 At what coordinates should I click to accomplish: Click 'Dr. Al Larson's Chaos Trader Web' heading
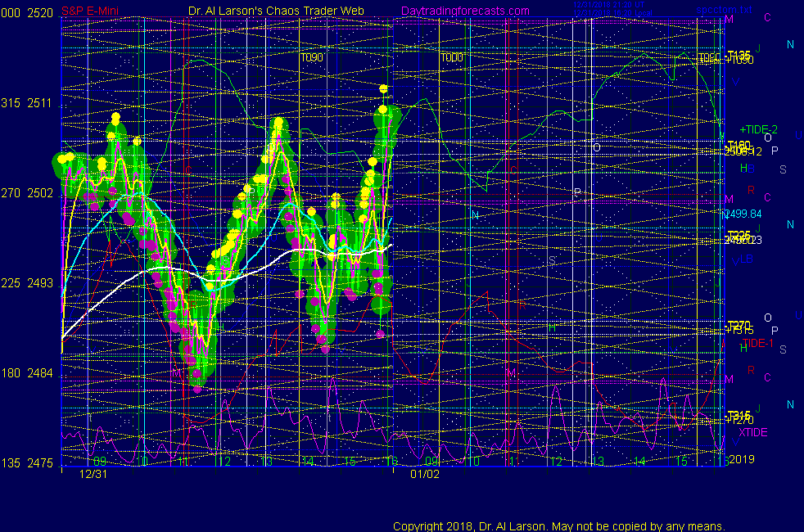point(276,11)
